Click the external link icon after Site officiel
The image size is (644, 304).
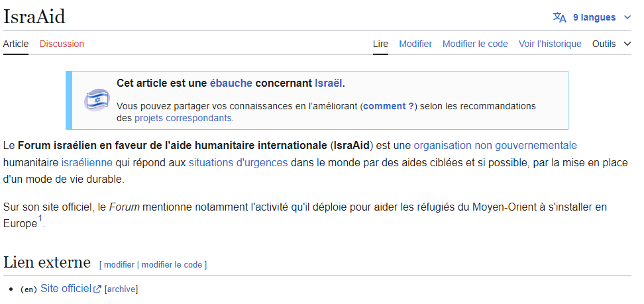(97, 289)
